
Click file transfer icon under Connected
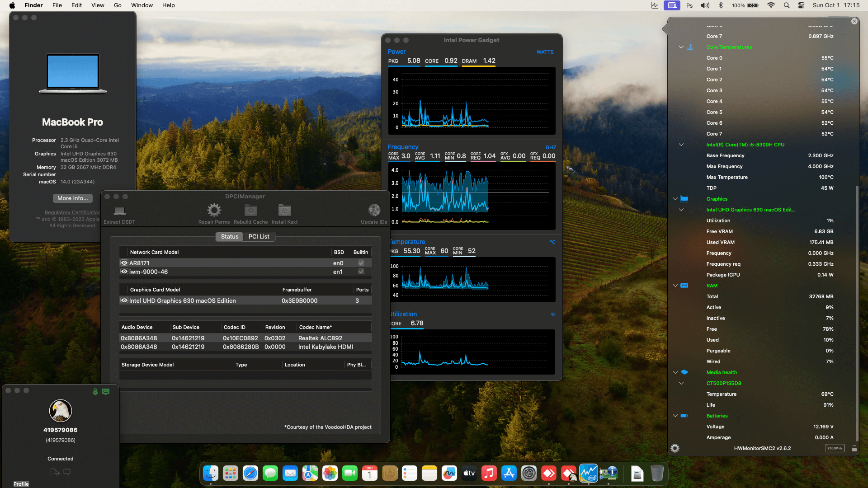pos(55,472)
